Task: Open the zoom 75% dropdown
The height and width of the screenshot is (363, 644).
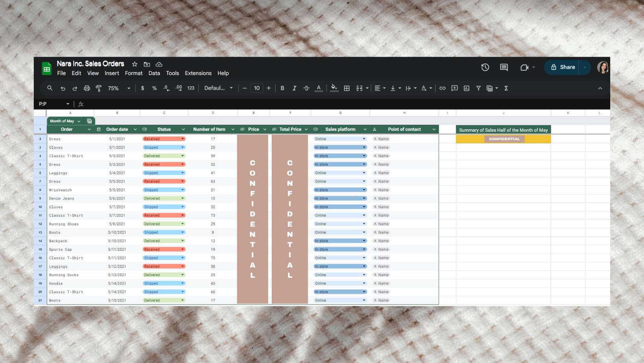Action: click(119, 88)
